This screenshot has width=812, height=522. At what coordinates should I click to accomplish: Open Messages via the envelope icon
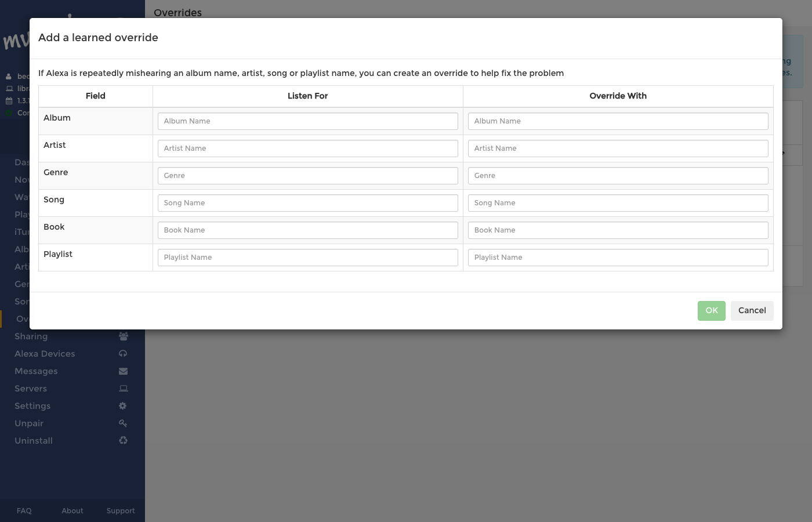pos(123,371)
